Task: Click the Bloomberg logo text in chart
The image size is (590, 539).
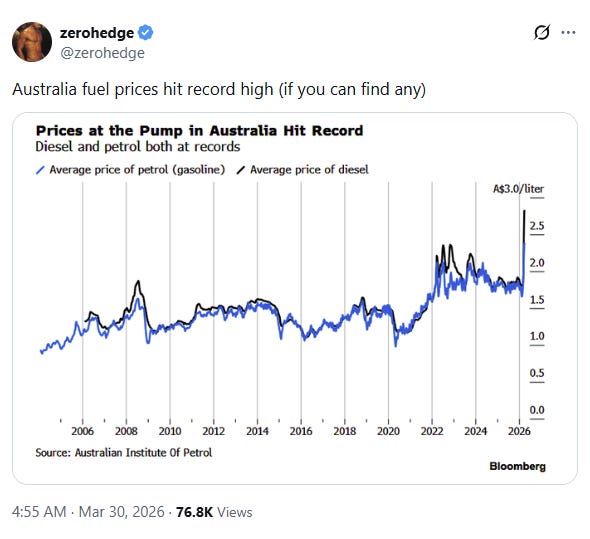Action: [x=517, y=466]
